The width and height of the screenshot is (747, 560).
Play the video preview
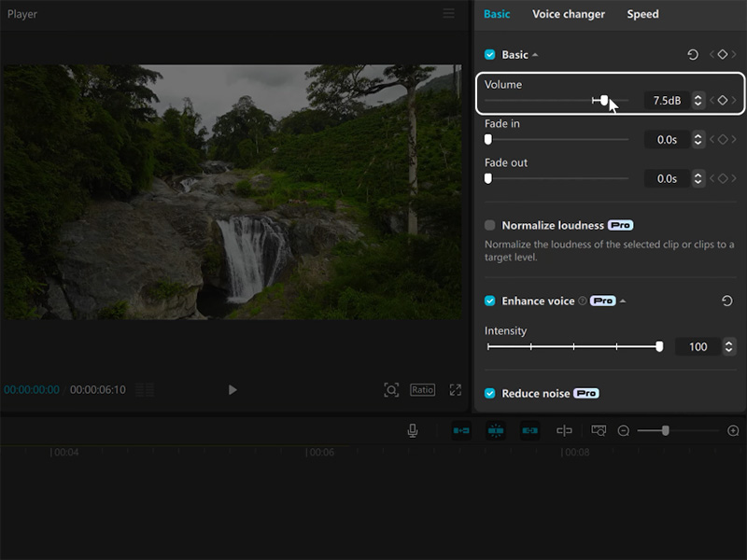click(x=233, y=390)
